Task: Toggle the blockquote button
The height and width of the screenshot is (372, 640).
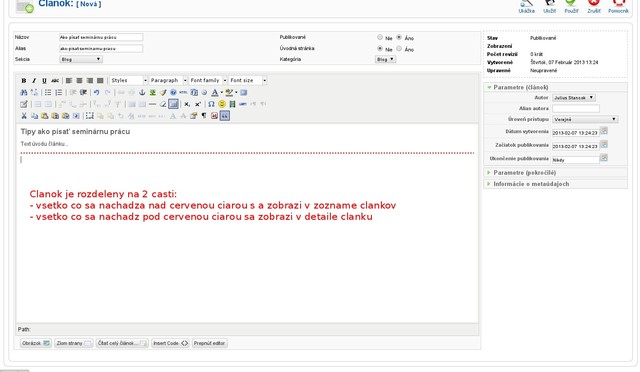Action: 224,116
